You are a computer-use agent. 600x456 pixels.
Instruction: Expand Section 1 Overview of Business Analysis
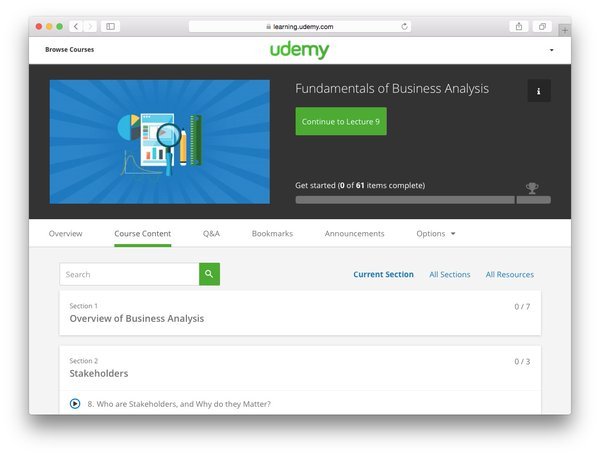pos(300,313)
